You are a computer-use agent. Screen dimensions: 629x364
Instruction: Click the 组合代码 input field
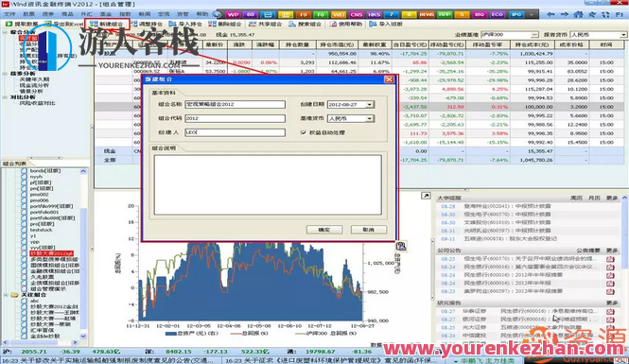pos(236,118)
